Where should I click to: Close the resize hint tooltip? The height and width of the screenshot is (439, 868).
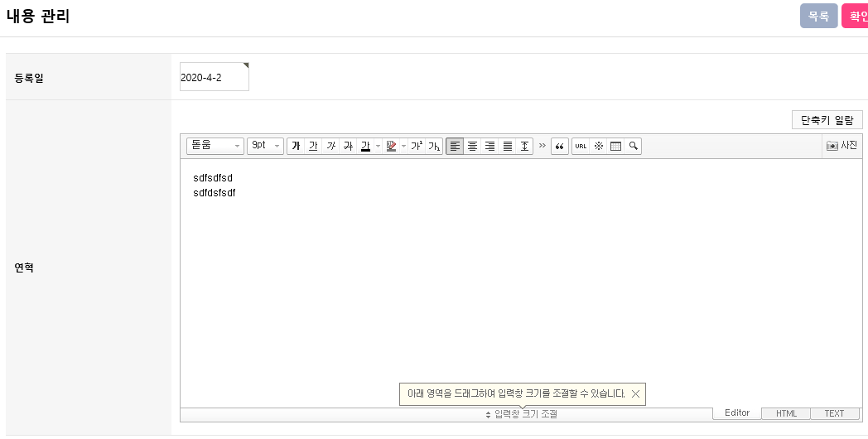(635, 394)
